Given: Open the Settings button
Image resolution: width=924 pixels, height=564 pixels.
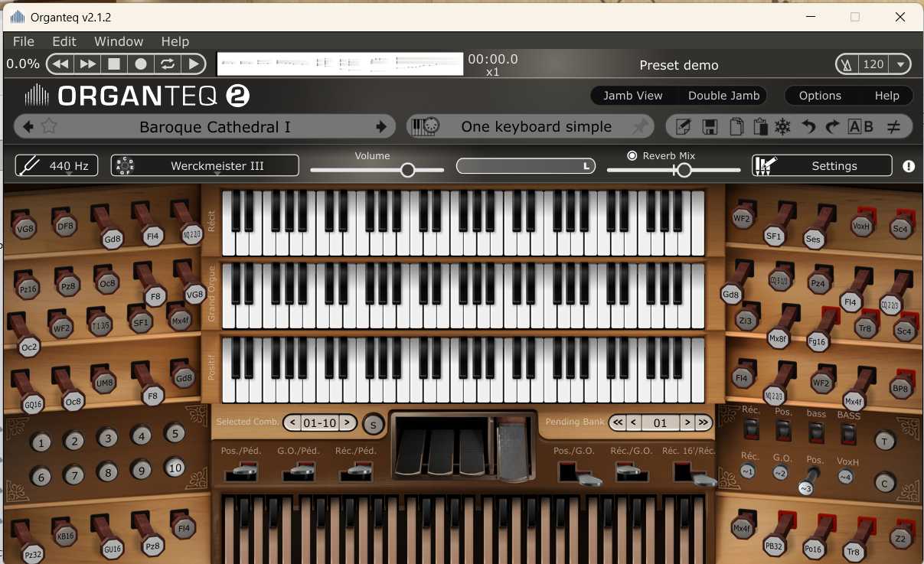Looking at the screenshot, I should point(822,165).
